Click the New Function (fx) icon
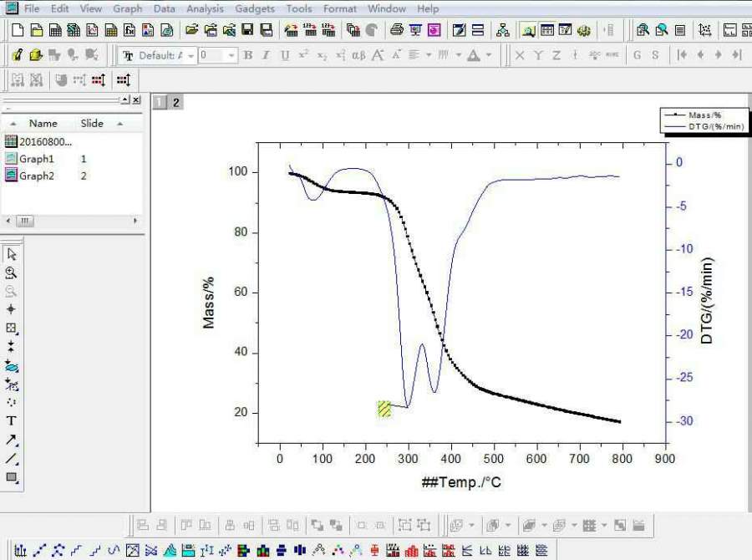This screenshot has height=560, width=752. [x=130, y=30]
